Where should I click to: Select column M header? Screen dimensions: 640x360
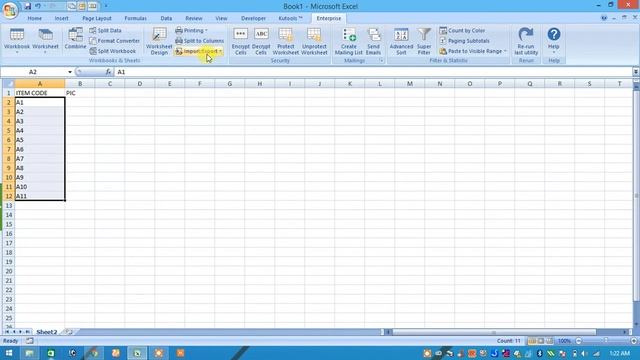[x=410, y=84]
